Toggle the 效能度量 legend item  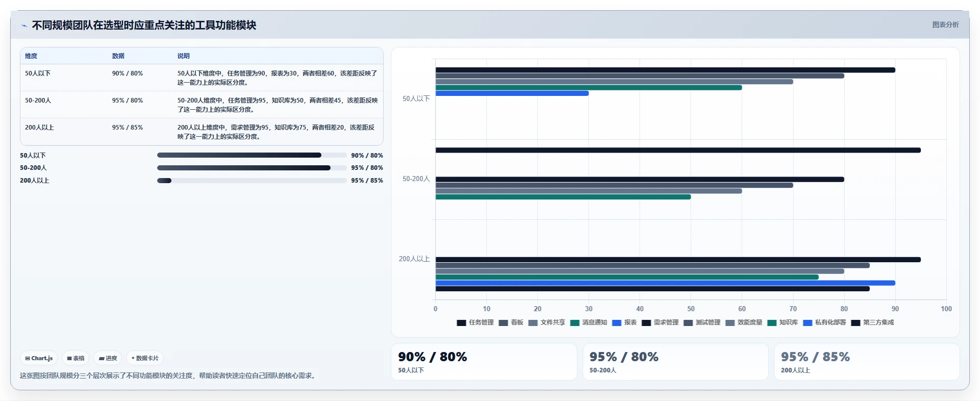(x=743, y=322)
